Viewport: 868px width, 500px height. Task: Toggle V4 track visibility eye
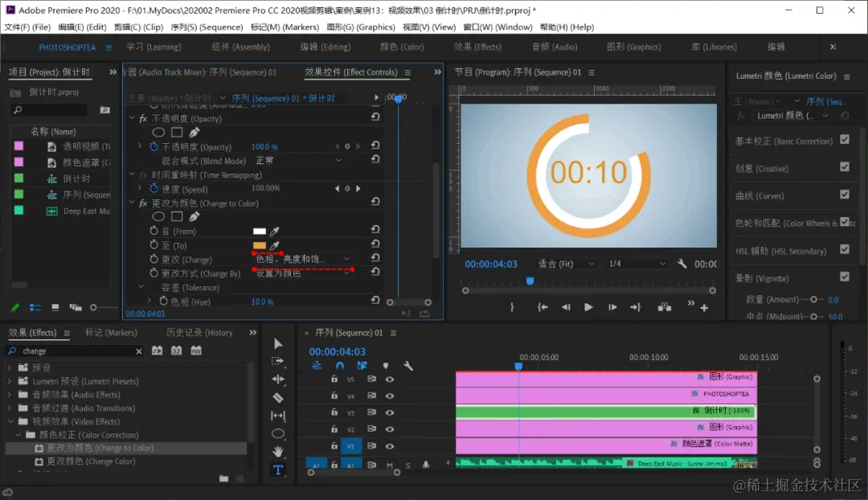[390, 396]
